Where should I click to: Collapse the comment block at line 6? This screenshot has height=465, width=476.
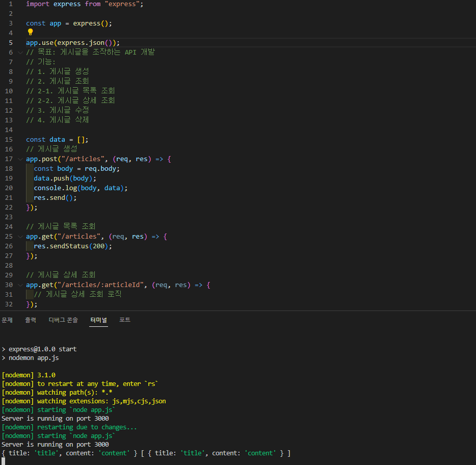20,53
